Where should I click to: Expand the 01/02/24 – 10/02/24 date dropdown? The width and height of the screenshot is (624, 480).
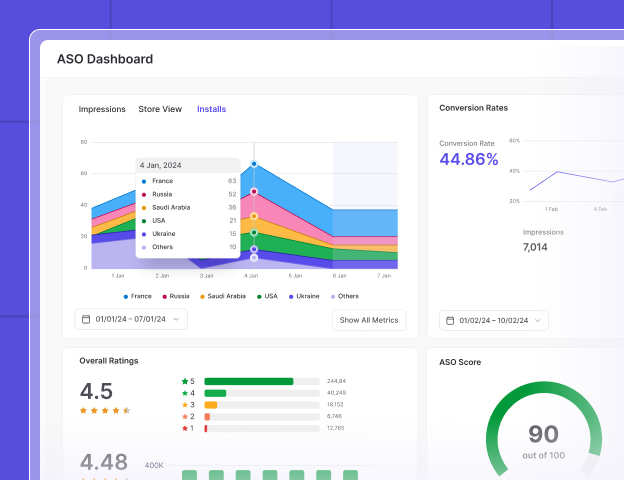pos(494,320)
